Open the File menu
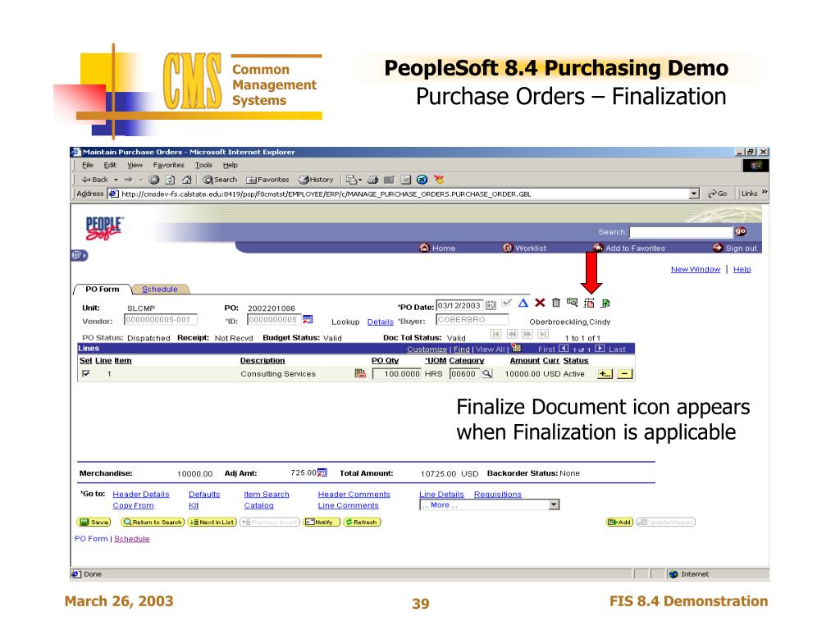 (87, 165)
